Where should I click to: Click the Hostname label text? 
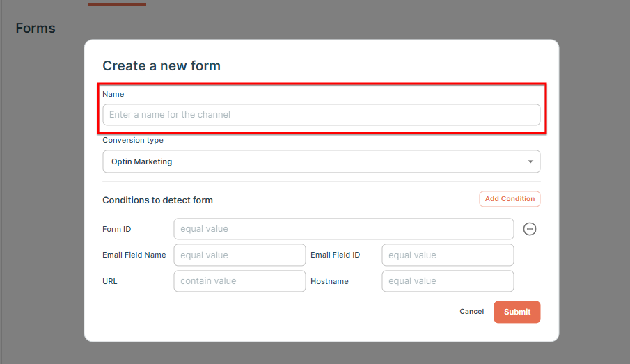329,281
